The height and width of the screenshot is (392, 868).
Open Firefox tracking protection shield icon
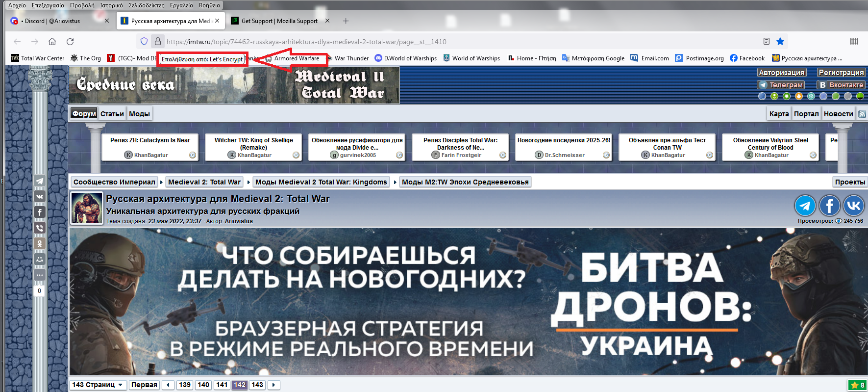point(144,42)
